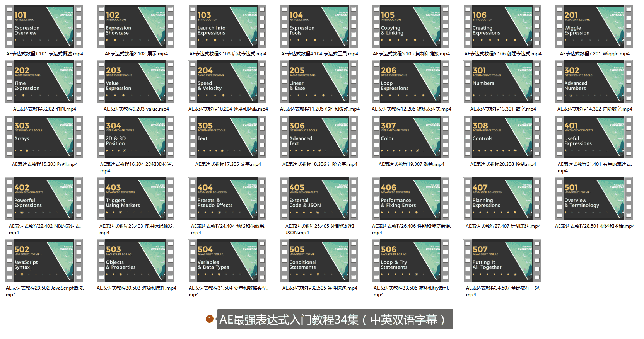This screenshot has height=339, width=644.
Task: Click file name 'AE表达式教程7.201 Wiggle.mp4'
Action: click(595, 54)
